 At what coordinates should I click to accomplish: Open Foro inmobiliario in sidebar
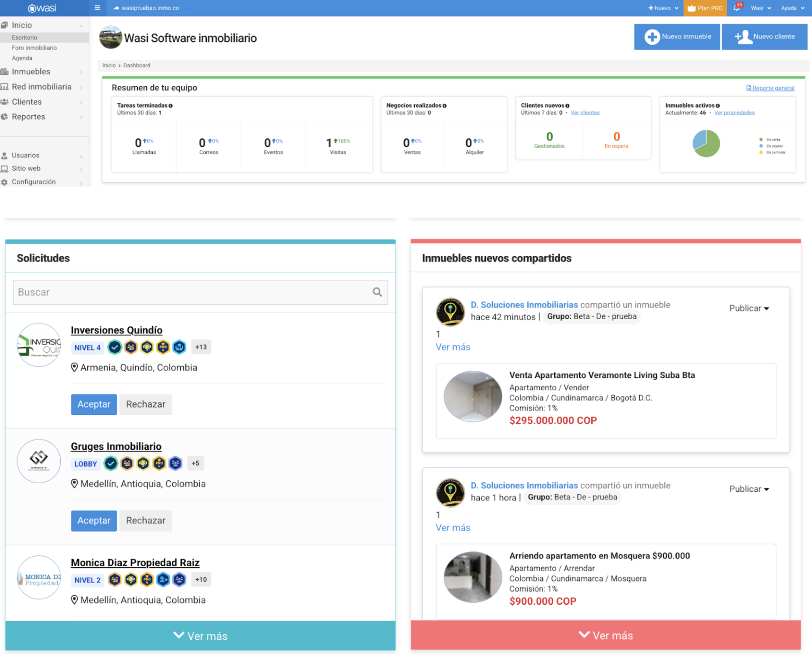click(x=34, y=48)
